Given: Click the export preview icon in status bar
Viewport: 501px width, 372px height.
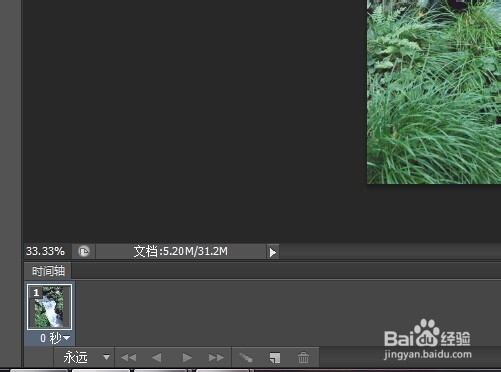Looking at the screenshot, I should 84,251.
